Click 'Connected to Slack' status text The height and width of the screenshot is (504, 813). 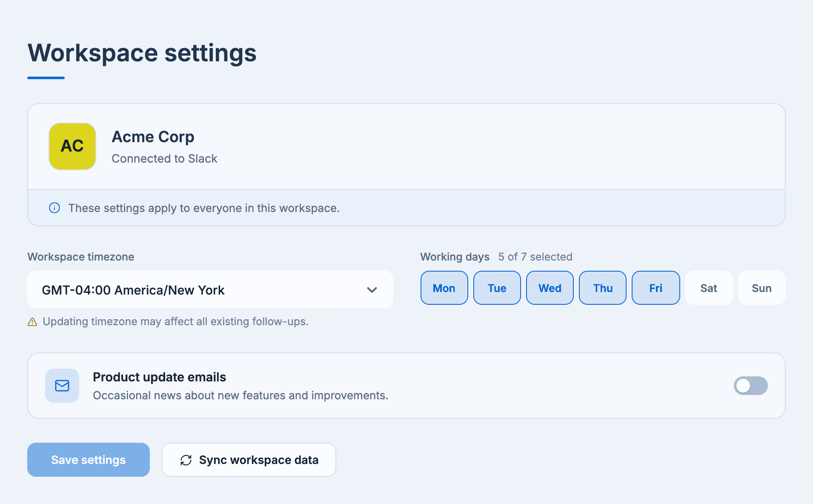[x=164, y=159]
